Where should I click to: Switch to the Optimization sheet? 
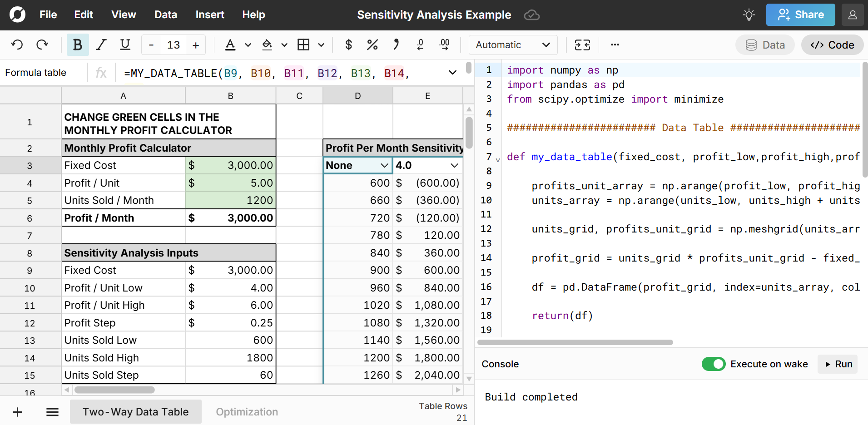click(247, 411)
